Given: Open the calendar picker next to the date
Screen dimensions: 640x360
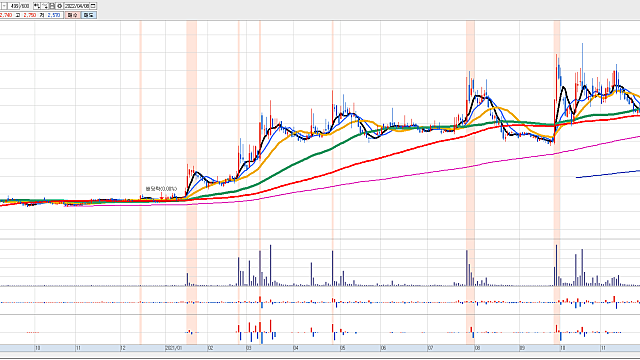Looking at the screenshot, I should click(93, 6).
